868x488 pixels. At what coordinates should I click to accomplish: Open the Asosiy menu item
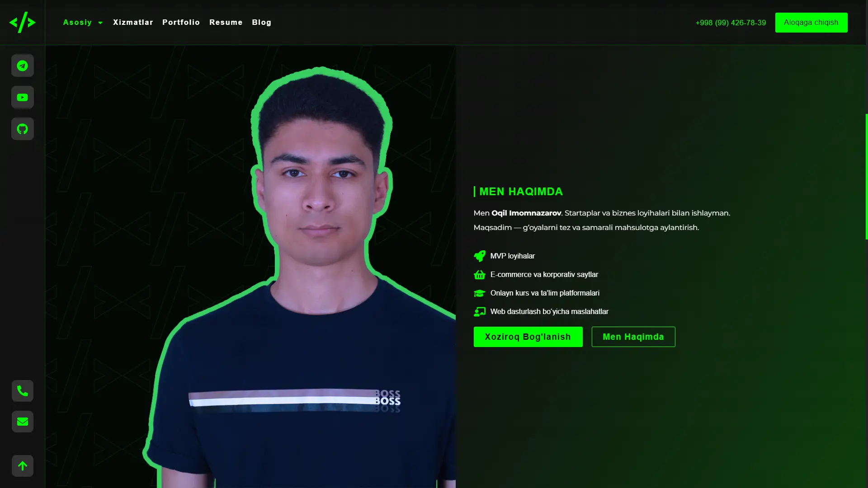coord(77,22)
